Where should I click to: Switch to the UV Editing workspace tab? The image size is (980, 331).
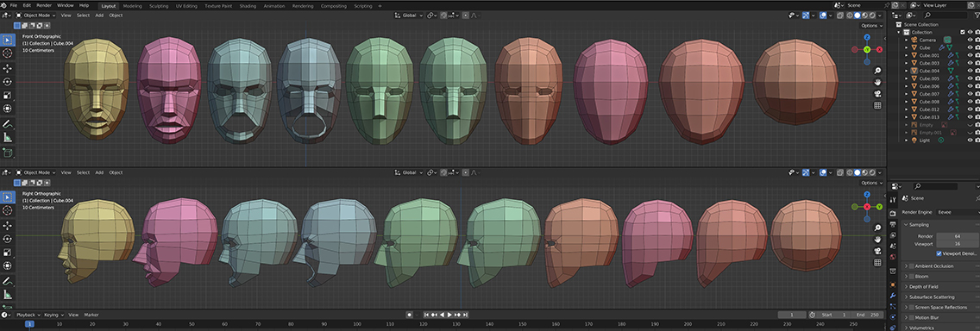point(187,6)
